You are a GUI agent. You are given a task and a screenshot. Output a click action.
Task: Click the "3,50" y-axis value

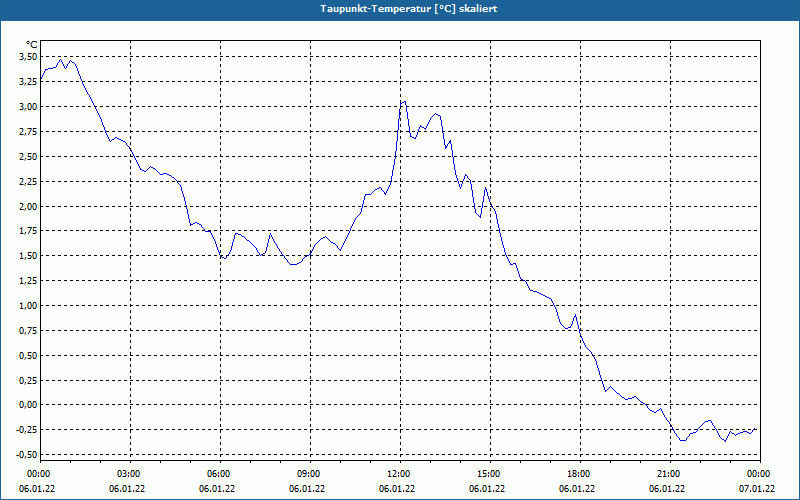pyautogui.click(x=29, y=57)
